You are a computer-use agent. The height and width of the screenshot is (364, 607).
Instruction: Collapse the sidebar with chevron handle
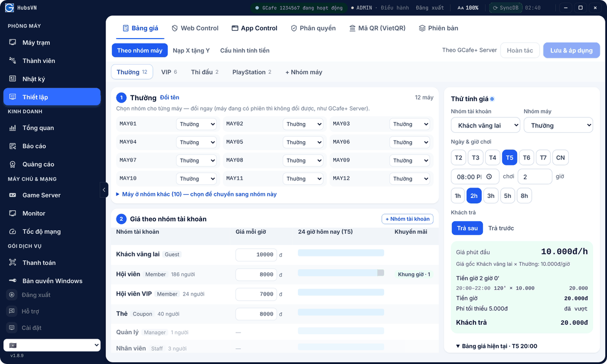(x=104, y=190)
